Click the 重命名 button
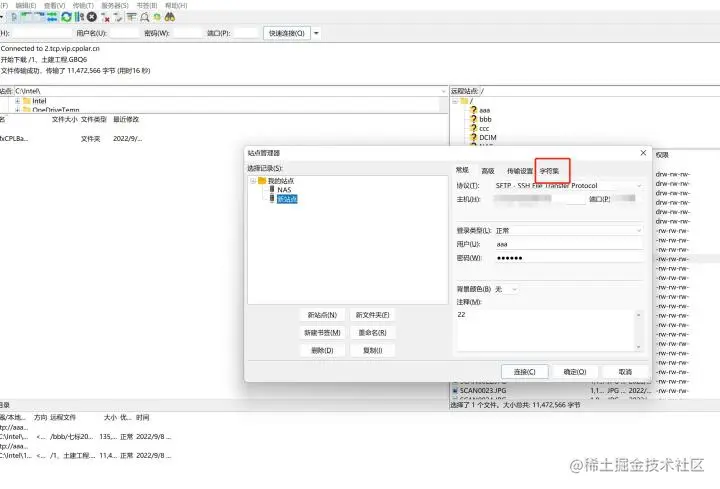 click(372, 332)
